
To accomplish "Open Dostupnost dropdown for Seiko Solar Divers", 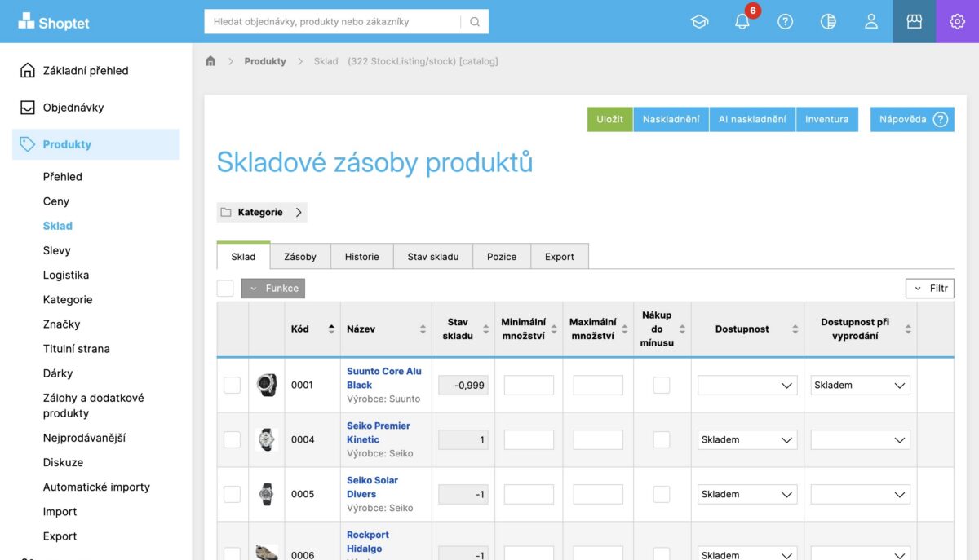I will click(x=747, y=494).
